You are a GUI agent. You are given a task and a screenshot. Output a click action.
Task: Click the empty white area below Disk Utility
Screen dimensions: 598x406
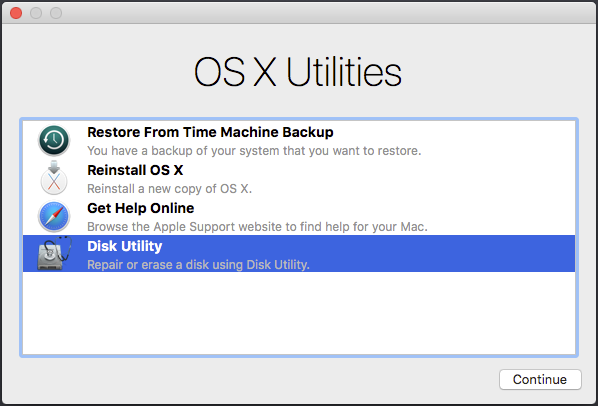(x=299, y=313)
